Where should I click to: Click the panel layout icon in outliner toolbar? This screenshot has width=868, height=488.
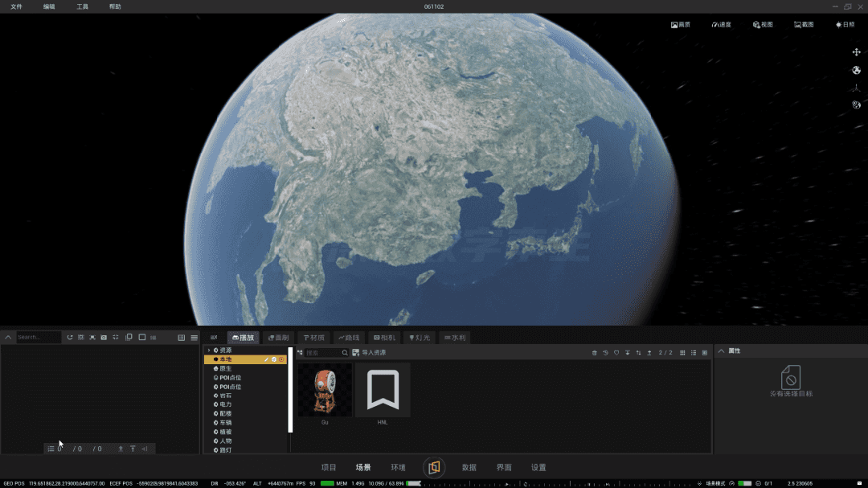click(181, 338)
